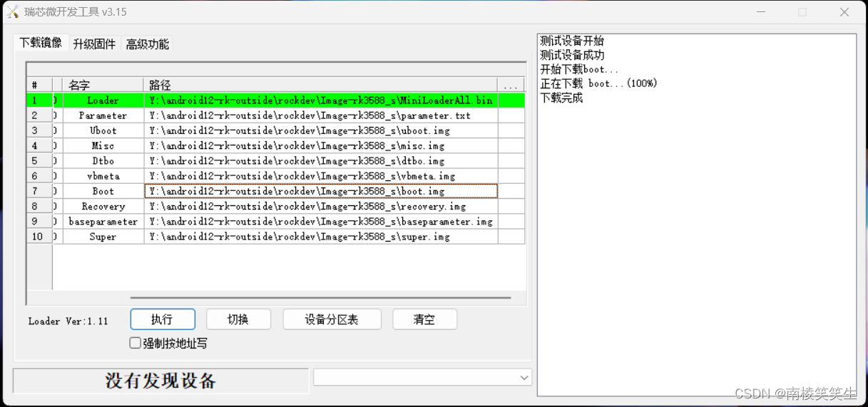Viewport: 868px width, 407px height.
Task: Click the 路径 column header
Action: tap(320, 86)
